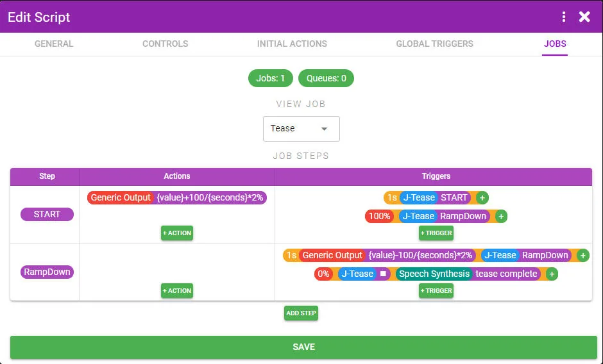
Task: Click the stop square icon beside J-Tease
Action: point(383,274)
